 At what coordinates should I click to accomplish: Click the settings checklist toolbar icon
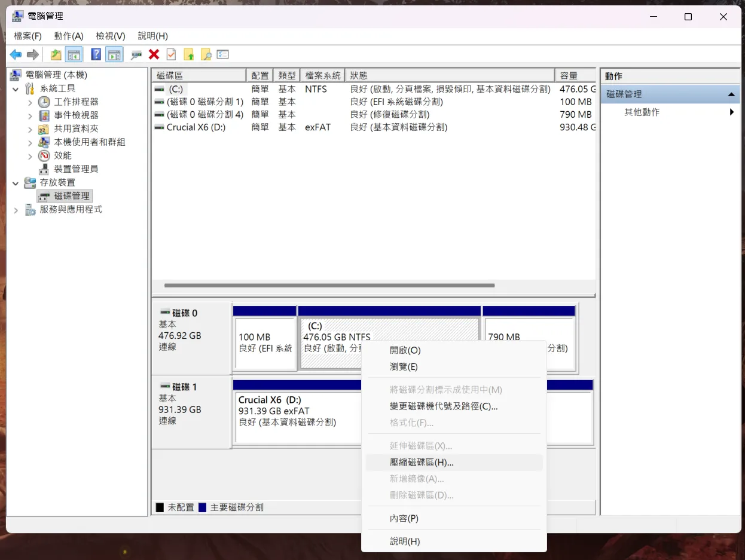click(223, 55)
